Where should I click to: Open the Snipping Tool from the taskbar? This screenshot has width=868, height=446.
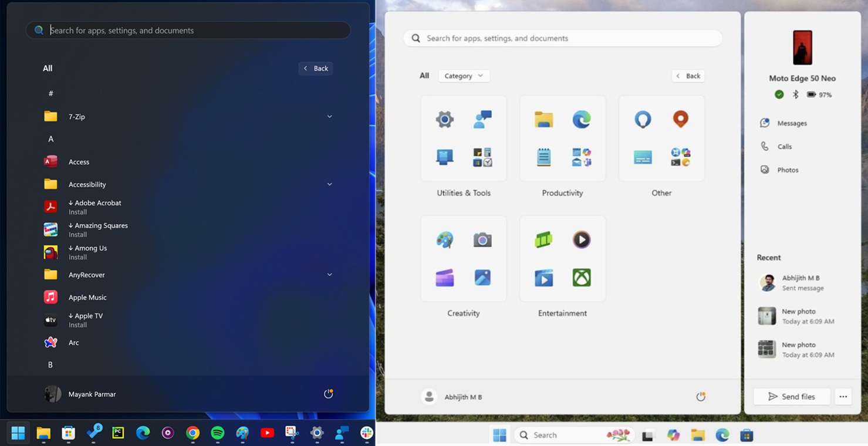click(x=292, y=433)
